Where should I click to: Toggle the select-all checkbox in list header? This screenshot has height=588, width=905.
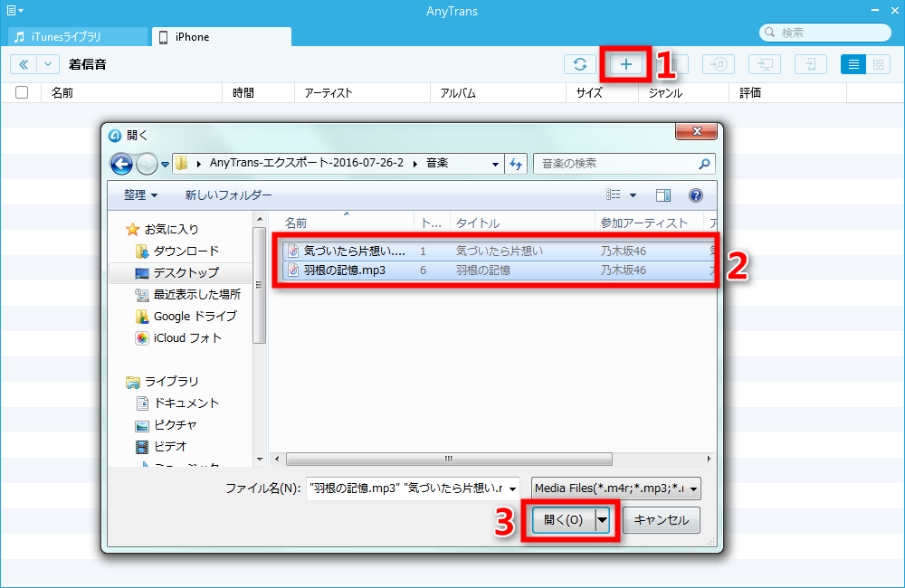(x=22, y=92)
